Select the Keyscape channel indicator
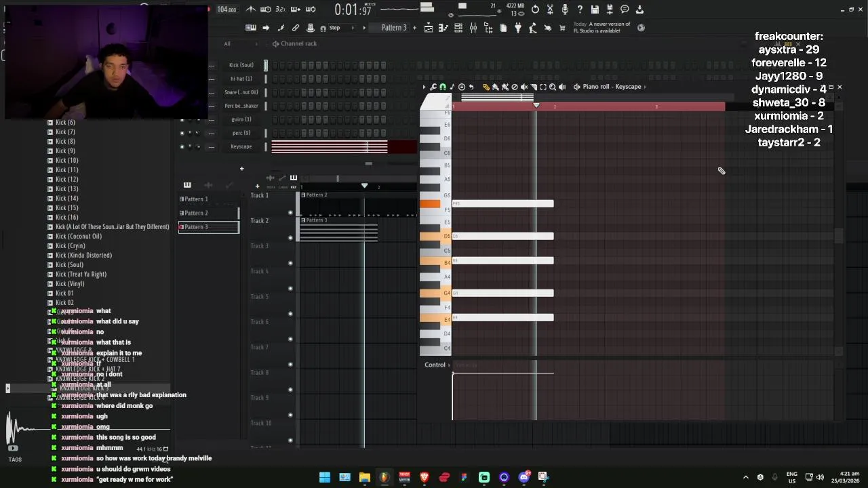 click(x=266, y=146)
